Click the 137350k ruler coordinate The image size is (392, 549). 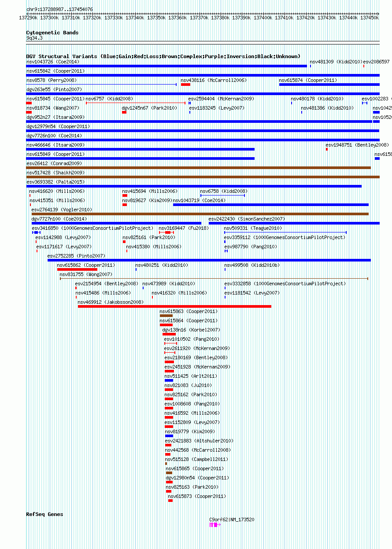(x=156, y=18)
